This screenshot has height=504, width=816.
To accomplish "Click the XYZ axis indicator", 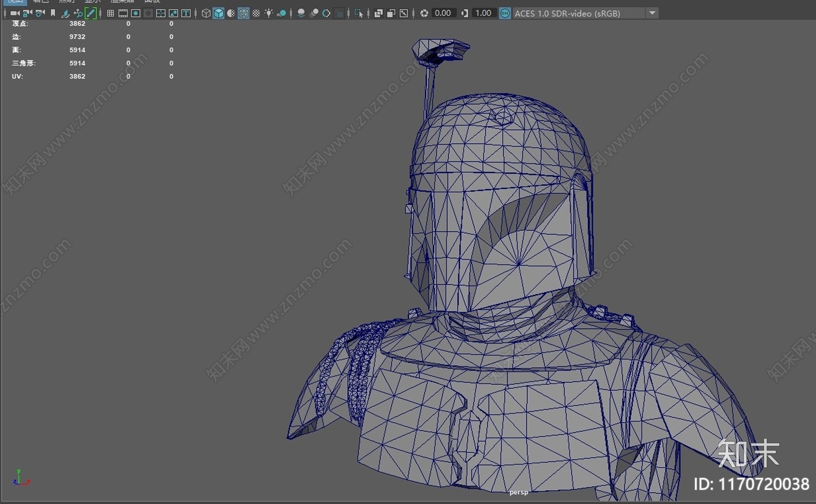I will pyautogui.click(x=21, y=478).
